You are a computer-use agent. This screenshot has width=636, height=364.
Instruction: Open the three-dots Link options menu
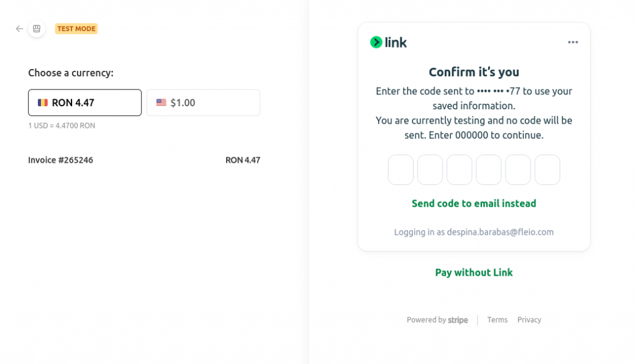573,42
